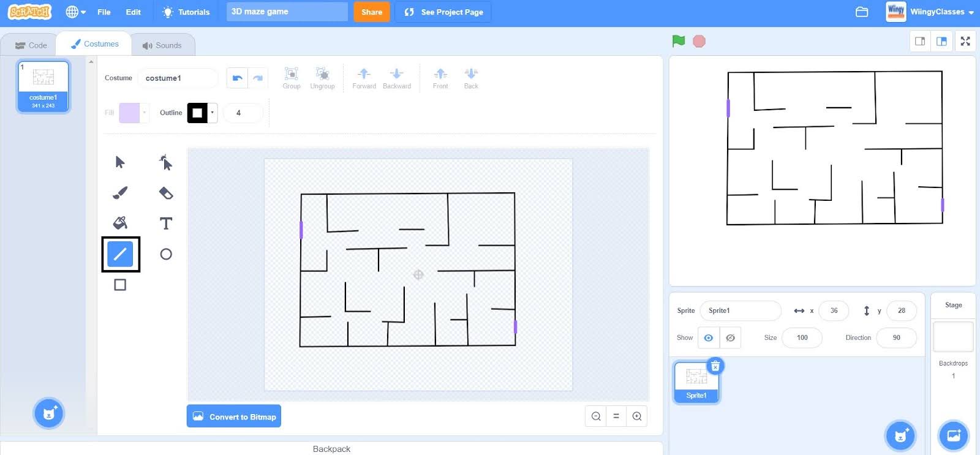Click the purple Fill color swatch
Screen dimensions: 980x455
(129, 113)
